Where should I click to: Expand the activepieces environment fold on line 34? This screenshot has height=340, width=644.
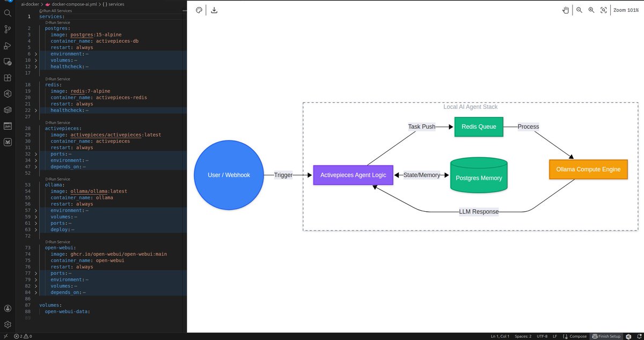tap(36, 160)
